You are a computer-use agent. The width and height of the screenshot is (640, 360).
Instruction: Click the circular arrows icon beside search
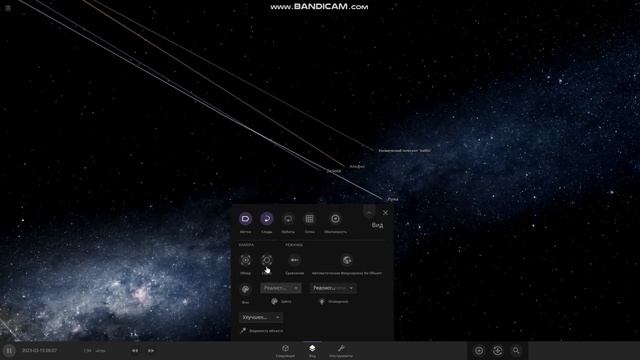tap(498, 351)
